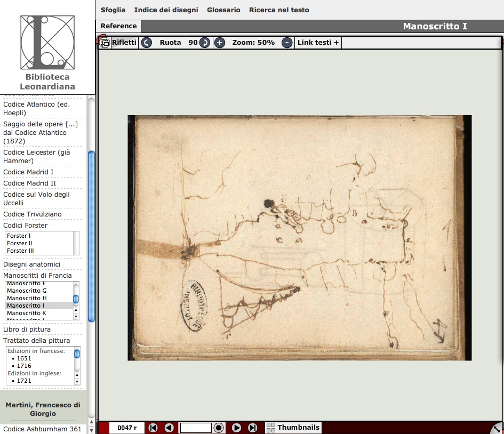Jump to the last page
This screenshot has height=434, width=504.
[253, 428]
